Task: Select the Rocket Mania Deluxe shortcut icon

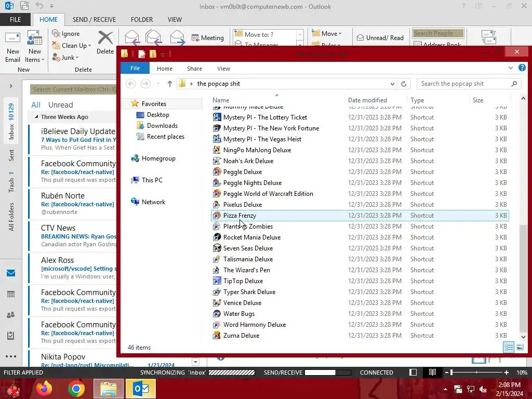Action: click(x=217, y=237)
